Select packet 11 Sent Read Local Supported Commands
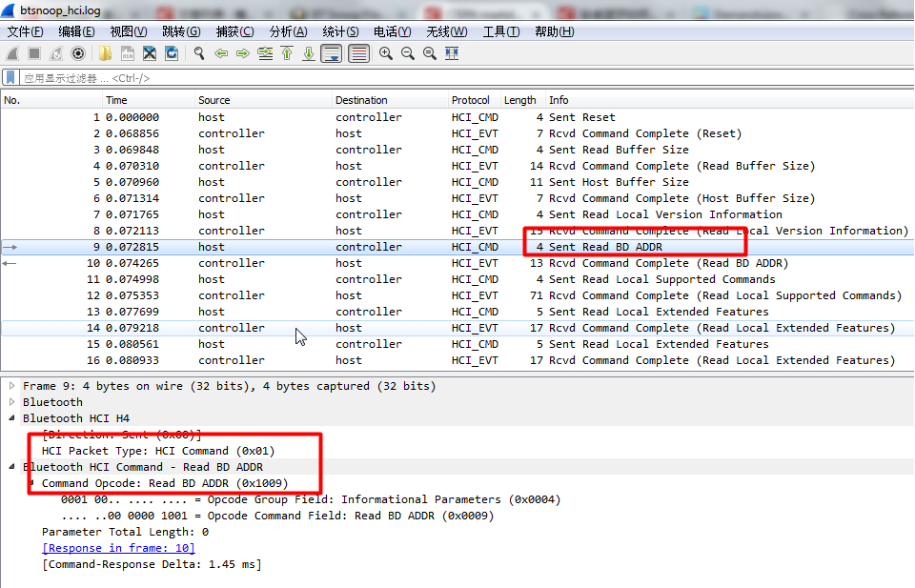 point(457,279)
